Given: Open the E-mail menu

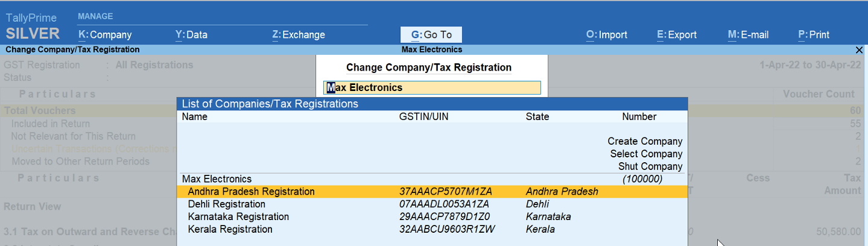Looking at the screenshot, I should 748,35.
